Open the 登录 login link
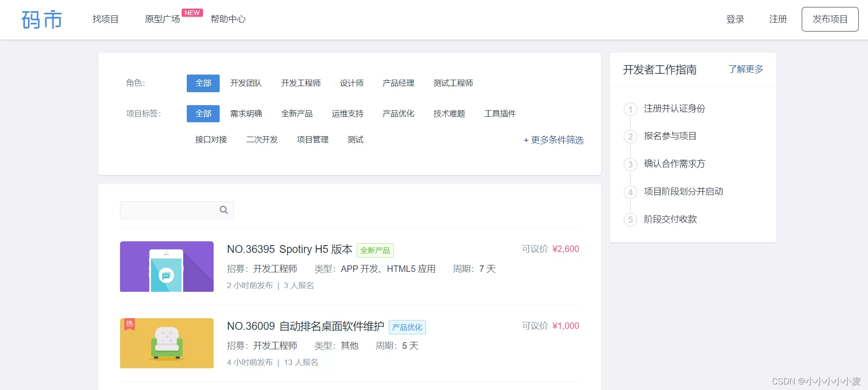This screenshot has width=868, height=390. pyautogui.click(x=735, y=19)
